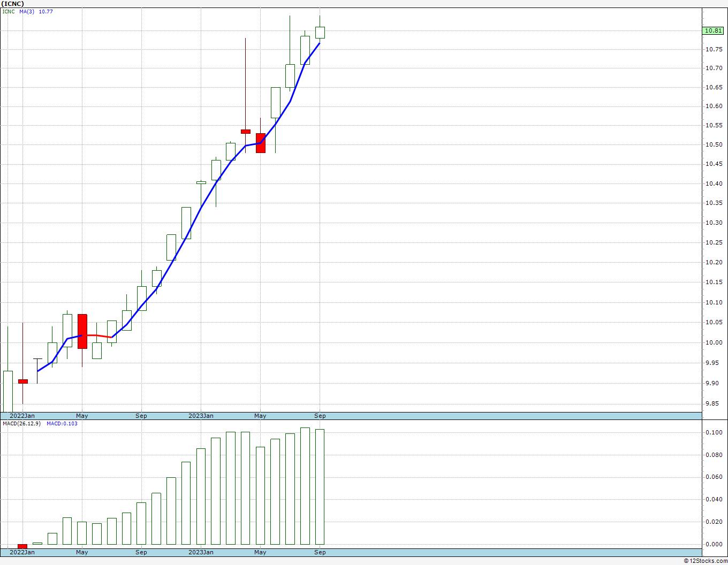728x565 pixels.
Task: Click the 10.75 price axis label
Action: 713,49
